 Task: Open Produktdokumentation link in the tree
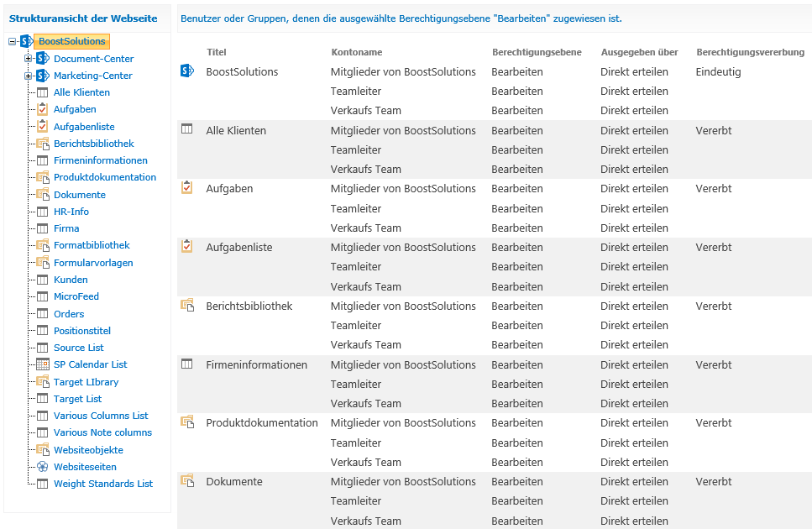[x=105, y=177]
